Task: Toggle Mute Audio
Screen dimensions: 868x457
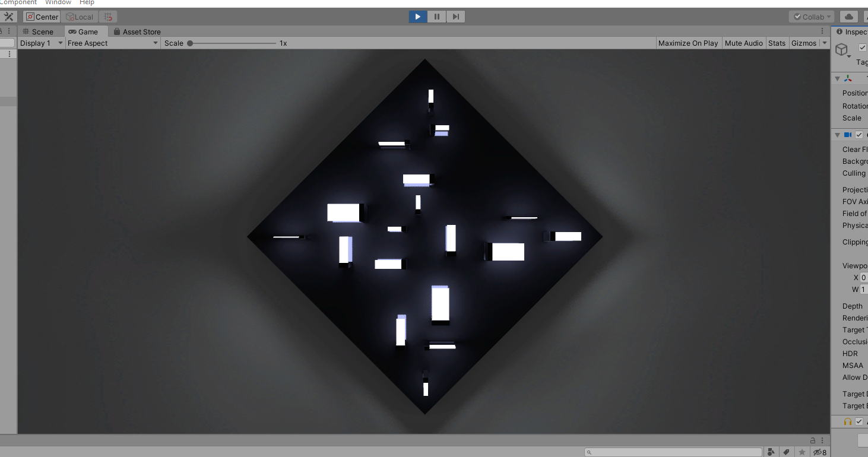Action: (744, 43)
